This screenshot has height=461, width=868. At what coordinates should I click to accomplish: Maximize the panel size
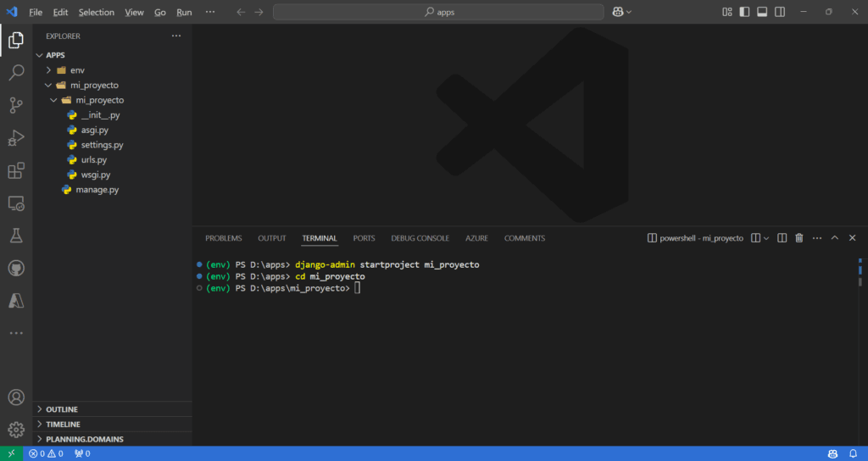(x=835, y=238)
